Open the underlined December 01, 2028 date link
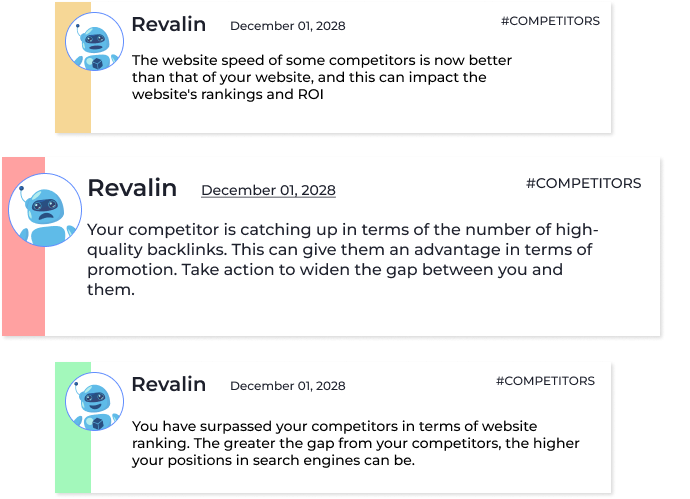Image resolution: width=690 pixels, height=499 pixels. coord(268,190)
